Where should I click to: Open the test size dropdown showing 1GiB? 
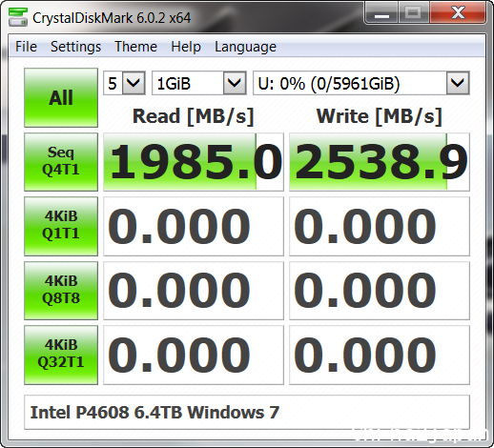pyautogui.click(x=199, y=83)
